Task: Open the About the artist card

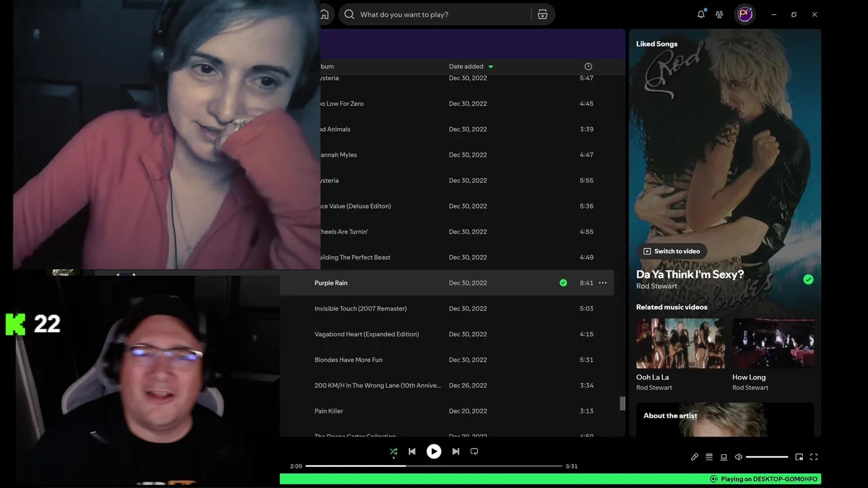Action: [725, 420]
